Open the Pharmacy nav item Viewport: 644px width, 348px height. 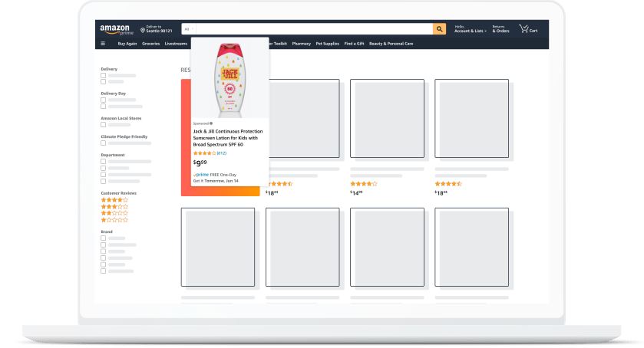click(302, 44)
